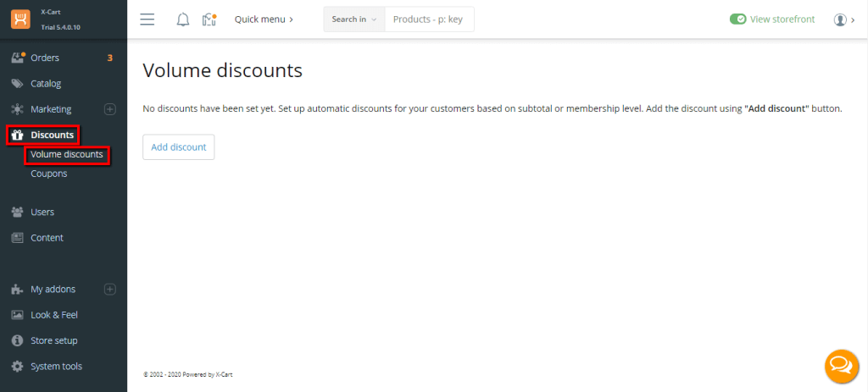
Task: Click the Discounts gift icon
Action: (x=18, y=135)
